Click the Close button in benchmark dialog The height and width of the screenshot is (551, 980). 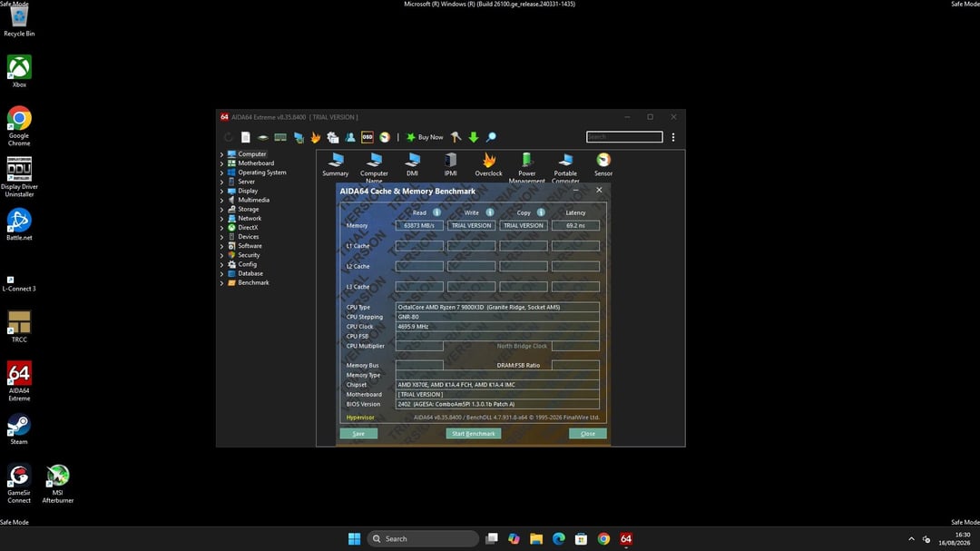[587, 433]
